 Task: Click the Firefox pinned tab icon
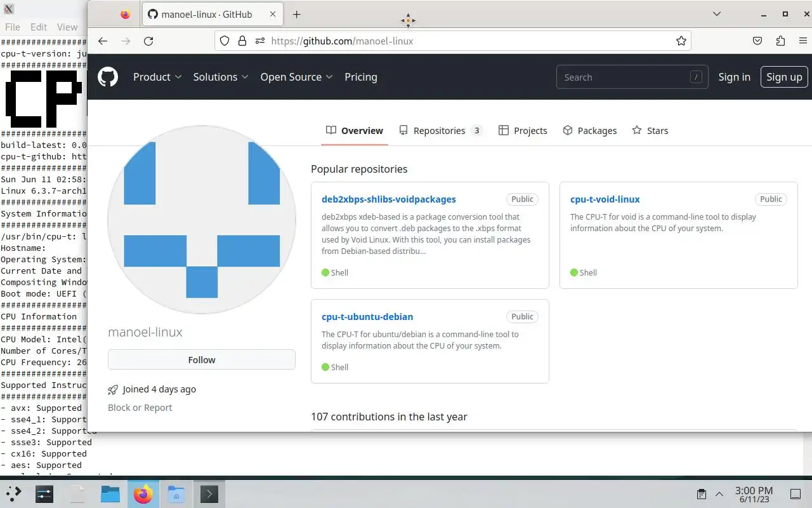tap(125, 14)
